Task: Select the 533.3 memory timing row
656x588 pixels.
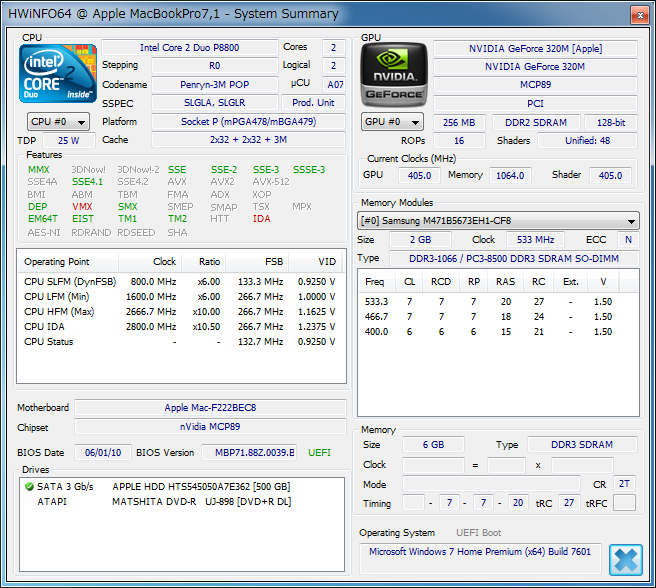Action: (498, 302)
